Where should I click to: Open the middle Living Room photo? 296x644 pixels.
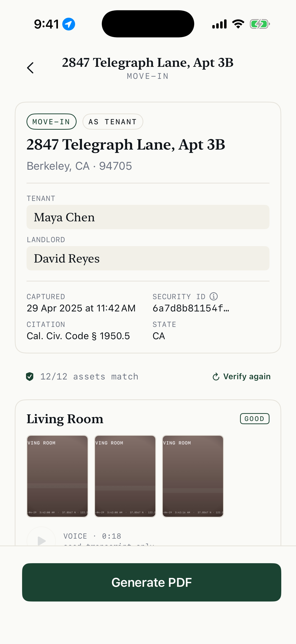tap(125, 476)
